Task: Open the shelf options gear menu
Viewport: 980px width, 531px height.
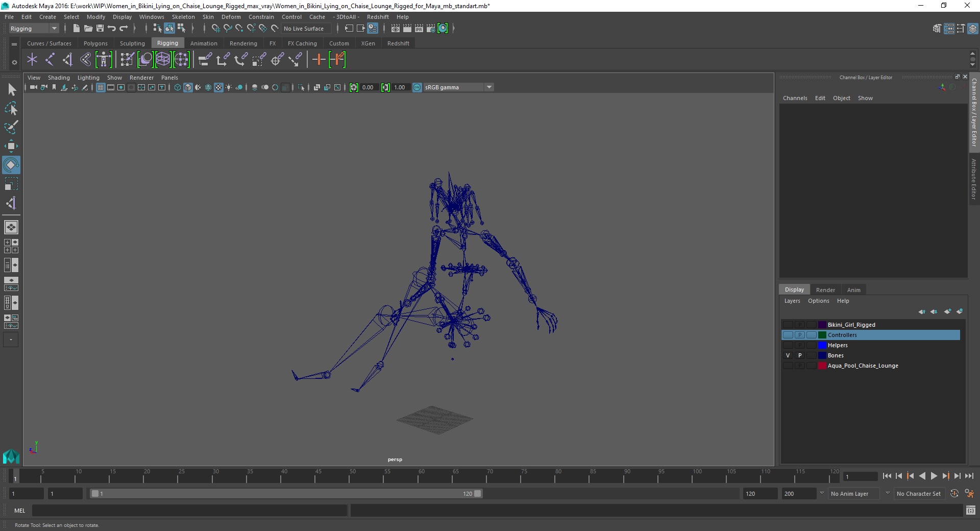Action: 14,62
